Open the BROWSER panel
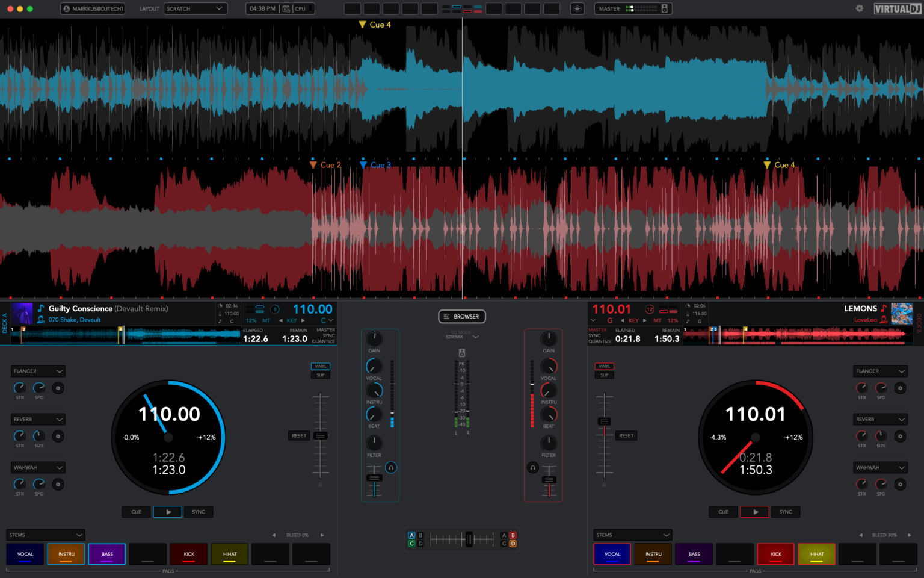Viewport: 924px width, 578px height. tap(462, 316)
